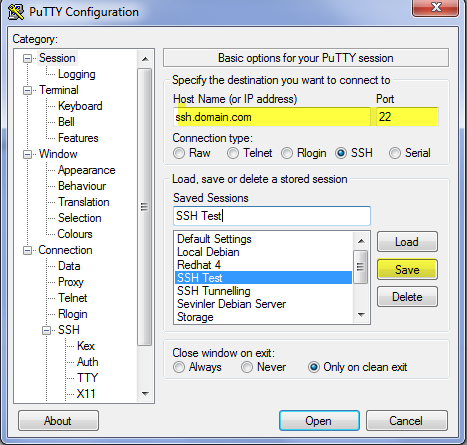The image size is (467, 445).
Task: Click the sessions list scrollbar thumb
Action: tap(361, 267)
